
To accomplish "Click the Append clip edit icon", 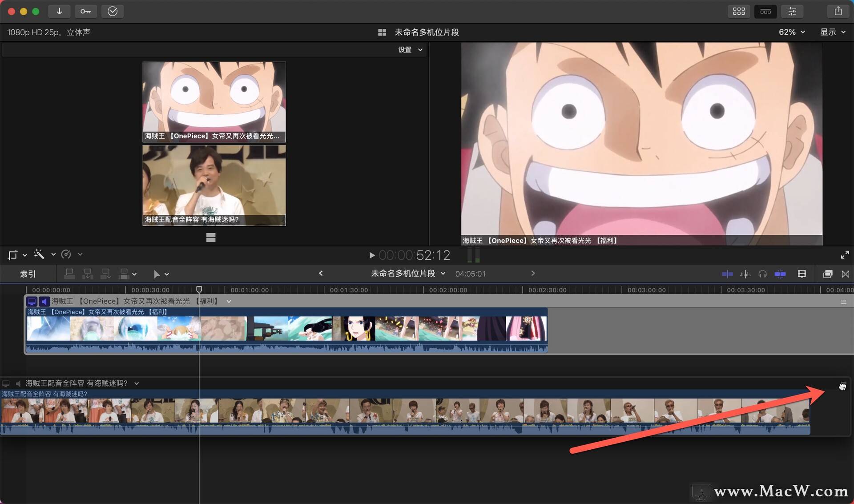I will pyautogui.click(x=105, y=274).
